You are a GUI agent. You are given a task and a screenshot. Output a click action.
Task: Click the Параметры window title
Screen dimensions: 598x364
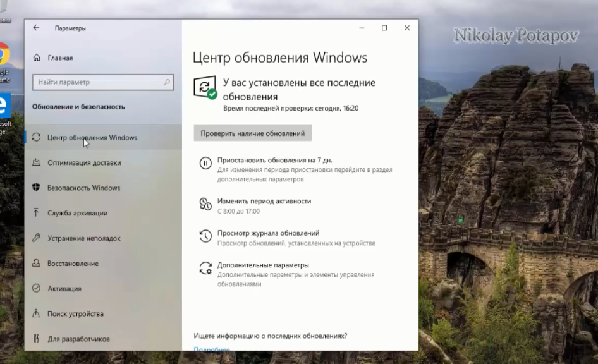click(70, 28)
